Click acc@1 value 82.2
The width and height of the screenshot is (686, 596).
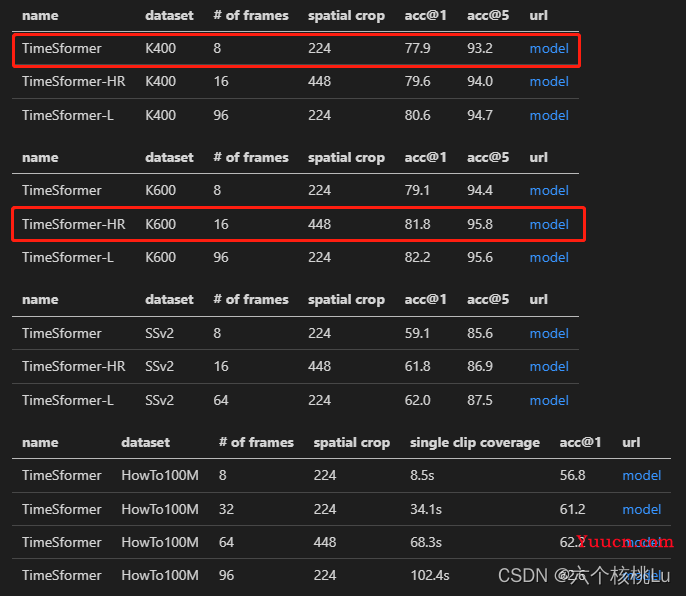pos(417,257)
